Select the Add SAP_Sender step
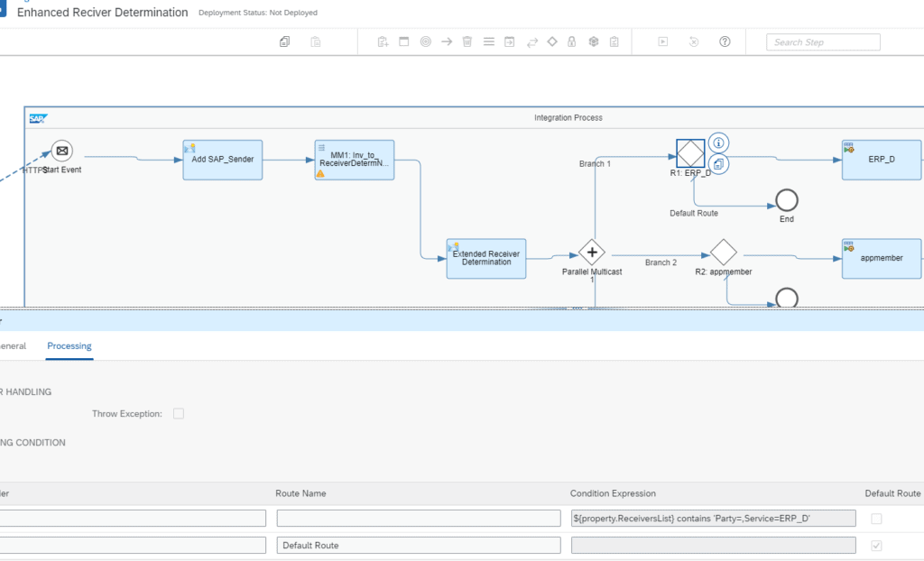 point(223,160)
